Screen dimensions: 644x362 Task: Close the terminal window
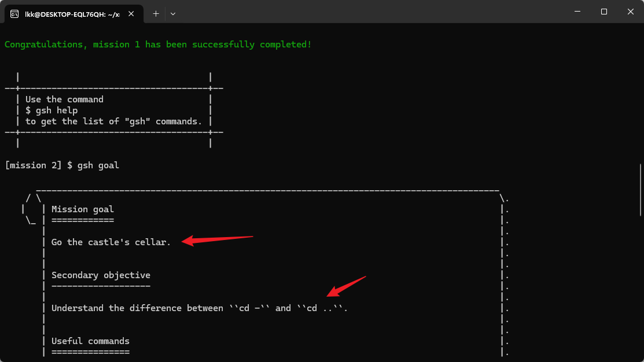tap(630, 12)
